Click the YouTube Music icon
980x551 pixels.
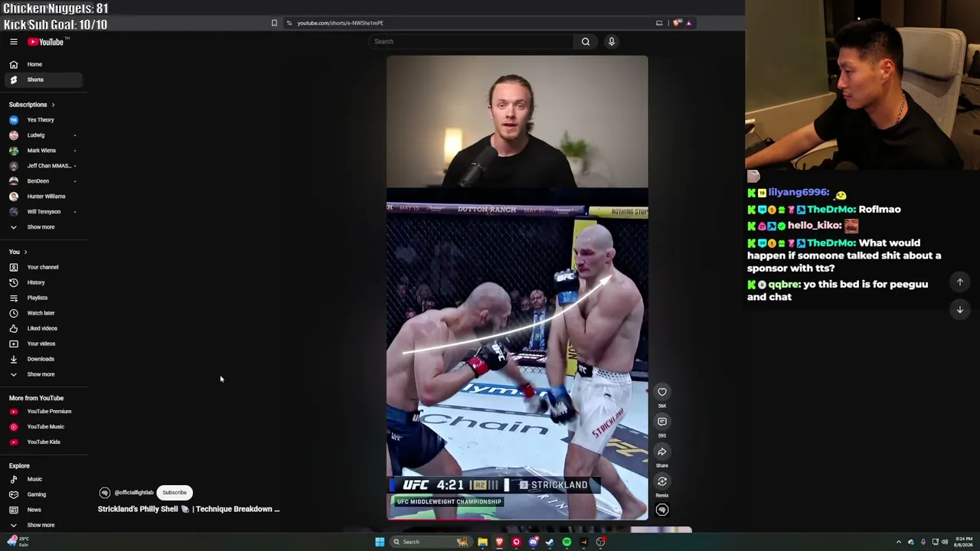(x=14, y=427)
